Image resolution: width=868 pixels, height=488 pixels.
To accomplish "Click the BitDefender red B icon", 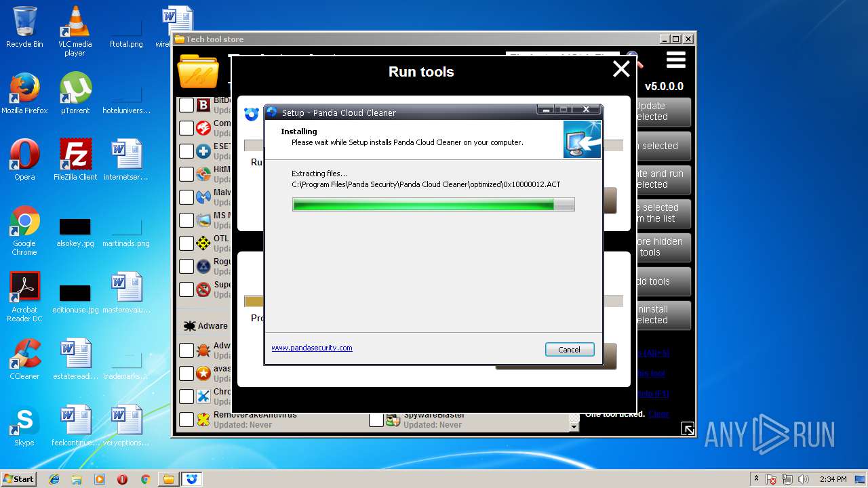I will pos(203,105).
